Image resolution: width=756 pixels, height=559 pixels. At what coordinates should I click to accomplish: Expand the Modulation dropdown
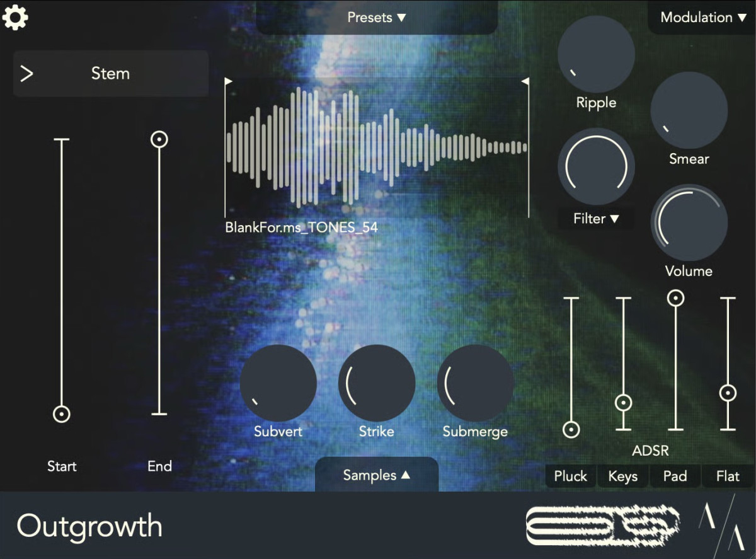[x=703, y=18]
